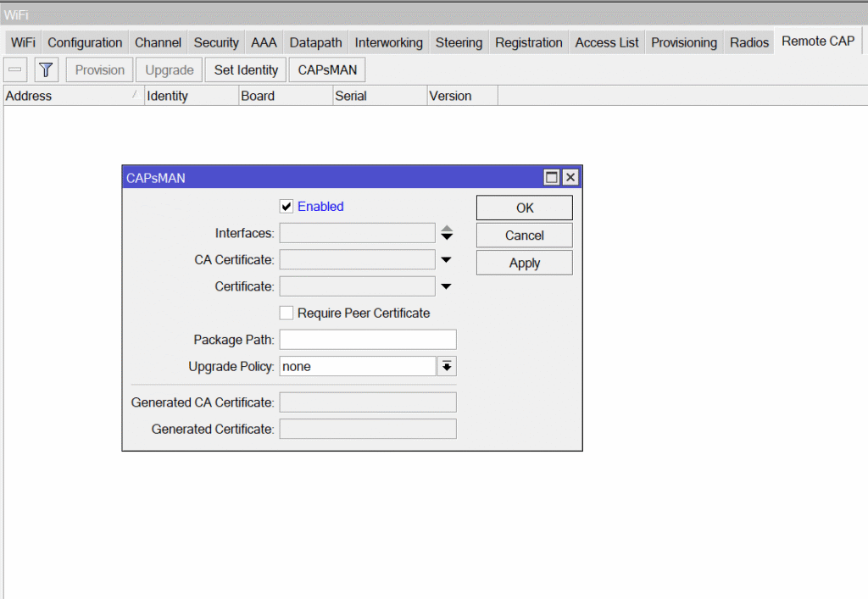Switch to the WiFi tab
Viewport: 868px width, 599px height.
coord(23,42)
